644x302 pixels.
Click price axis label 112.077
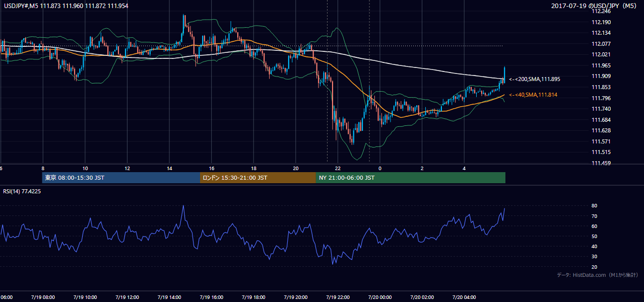click(602, 44)
